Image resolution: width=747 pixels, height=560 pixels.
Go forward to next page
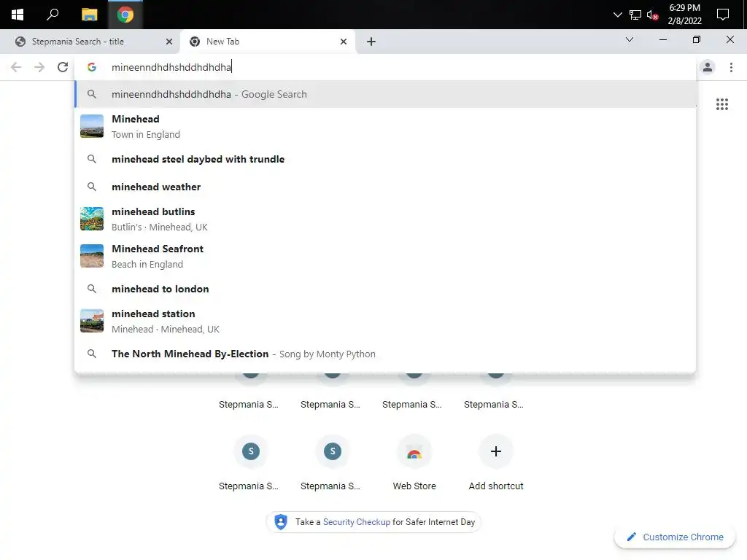(39, 67)
